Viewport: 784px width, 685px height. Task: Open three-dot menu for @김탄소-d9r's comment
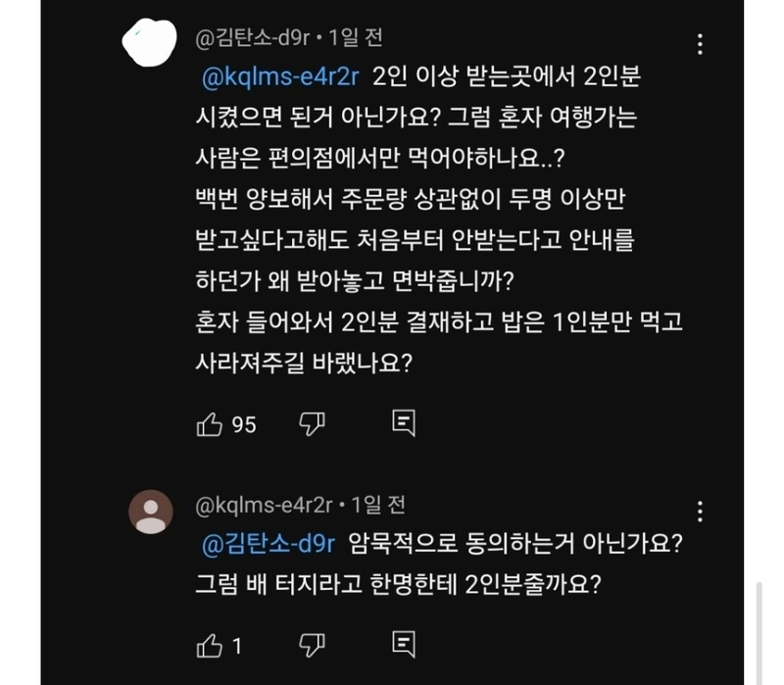coord(700,44)
